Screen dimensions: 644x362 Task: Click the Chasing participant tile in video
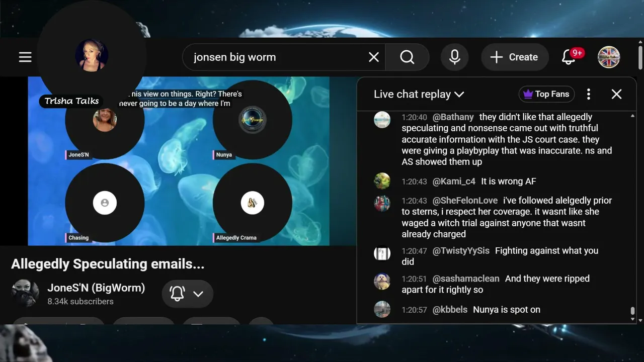point(105,203)
